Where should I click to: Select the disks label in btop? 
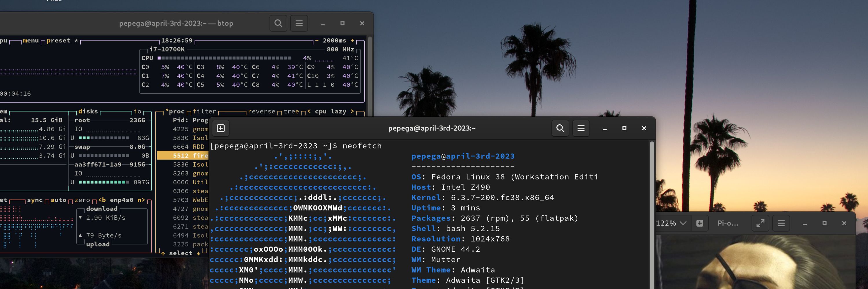[88, 111]
